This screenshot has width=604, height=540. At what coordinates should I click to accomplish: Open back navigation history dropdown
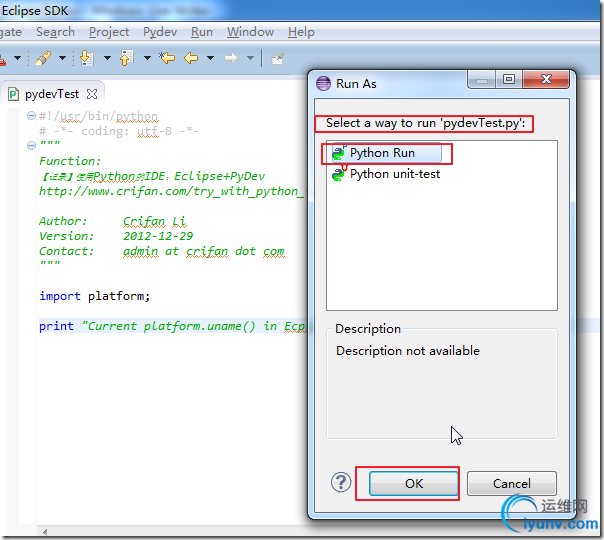210,58
